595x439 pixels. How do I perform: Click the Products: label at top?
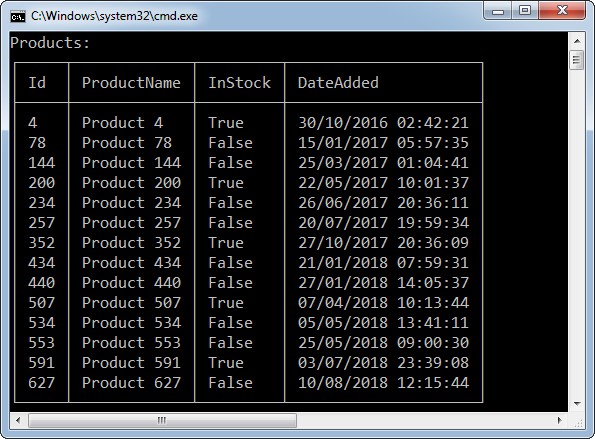50,42
